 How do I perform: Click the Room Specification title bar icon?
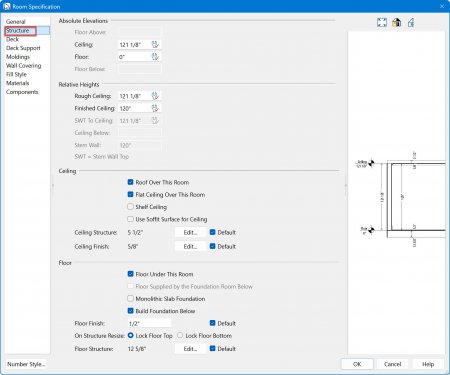7,6
